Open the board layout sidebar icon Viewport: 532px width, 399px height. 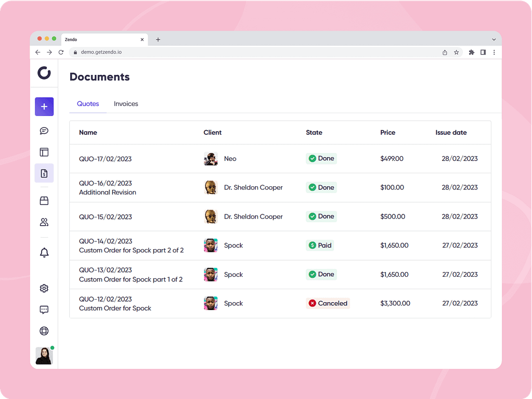point(44,152)
